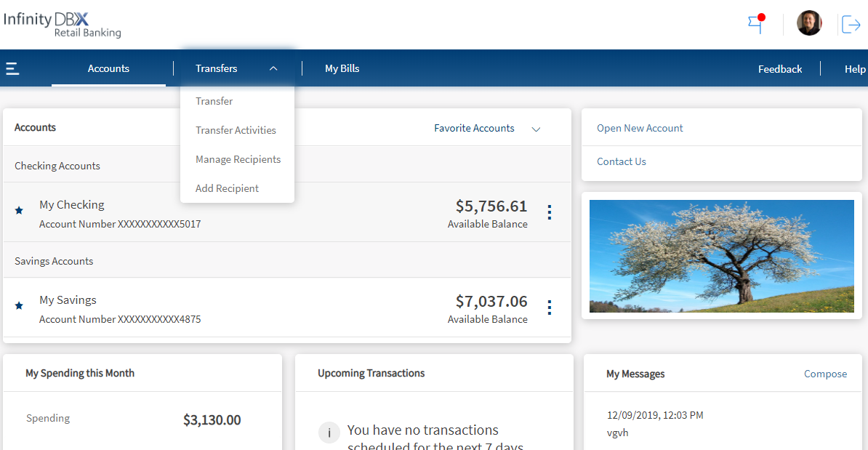Select Transfer Activities from the dropdown
This screenshot has width=868, height=450.
tap(236, 130)
